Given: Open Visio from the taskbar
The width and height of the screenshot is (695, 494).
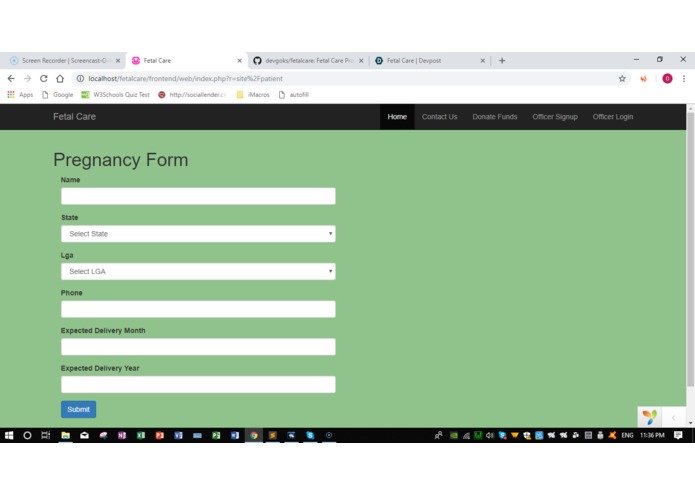Looking at the screenshot, I should coord(178,436).
